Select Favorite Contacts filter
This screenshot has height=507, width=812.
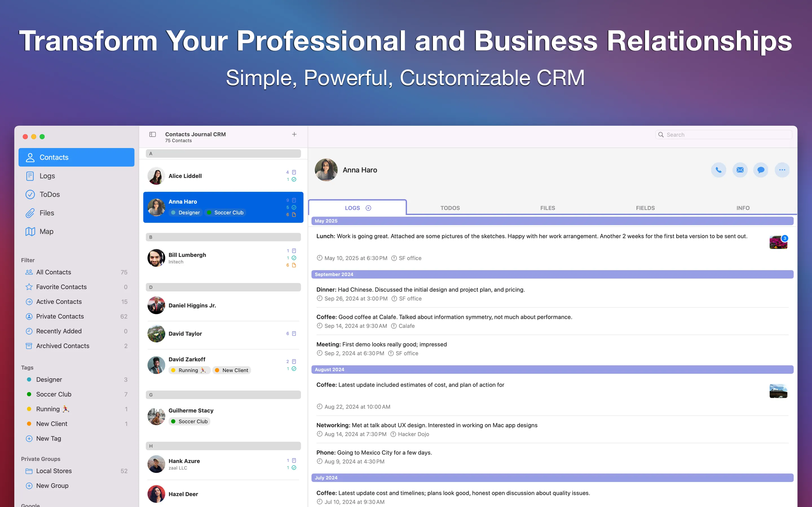point(61,287)
